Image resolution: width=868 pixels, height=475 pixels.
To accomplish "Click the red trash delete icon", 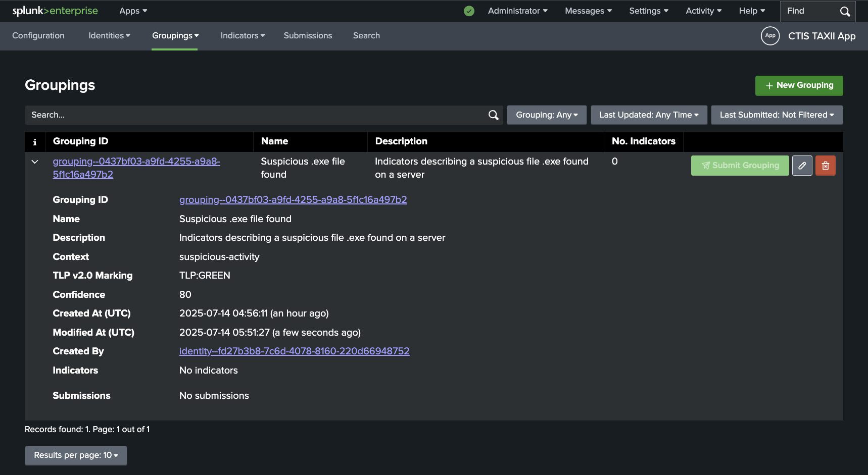I will point(825,166).
